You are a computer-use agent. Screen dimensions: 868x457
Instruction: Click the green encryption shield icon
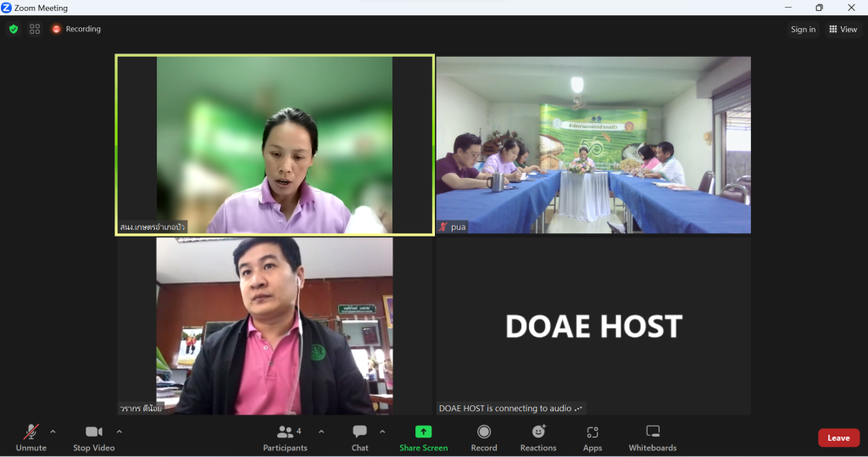[x=13, y=29]
